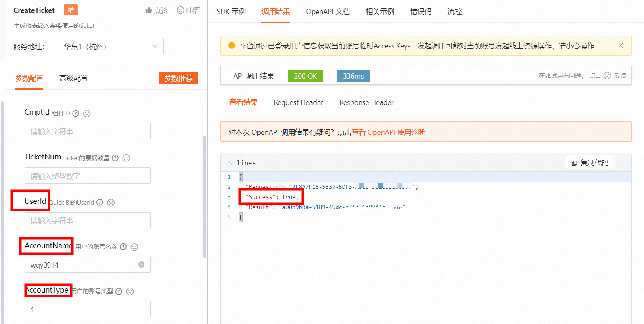Image resolution: width=644 pixels, height=324 pixels.
Task: Click the parameter panel vertical scrollbar
Action: click(x=205, y=197)
